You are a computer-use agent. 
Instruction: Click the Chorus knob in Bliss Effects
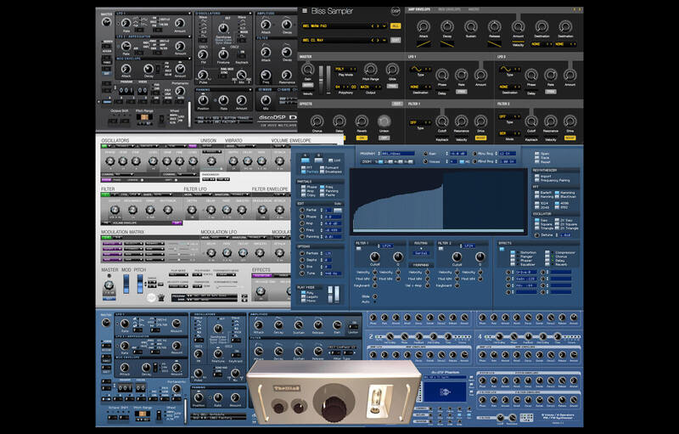pos(317,121)
